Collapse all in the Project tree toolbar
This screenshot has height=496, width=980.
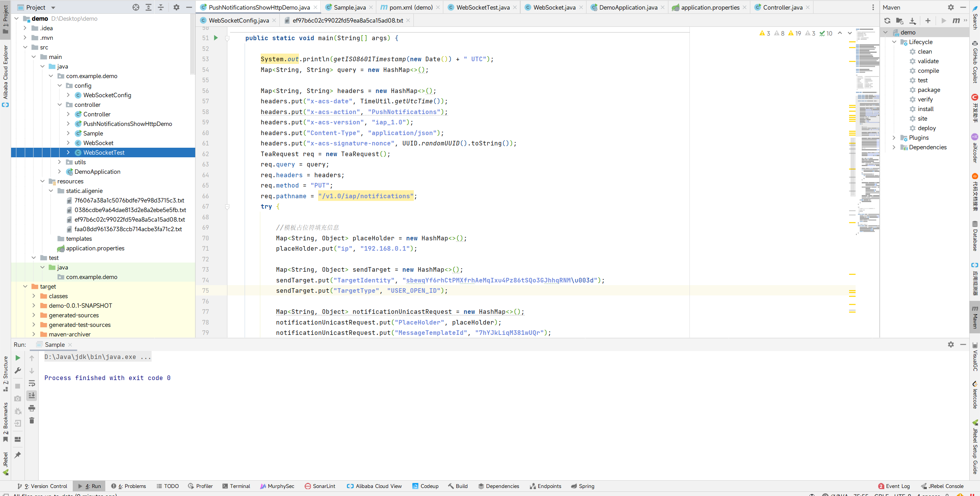click(161, 7)
